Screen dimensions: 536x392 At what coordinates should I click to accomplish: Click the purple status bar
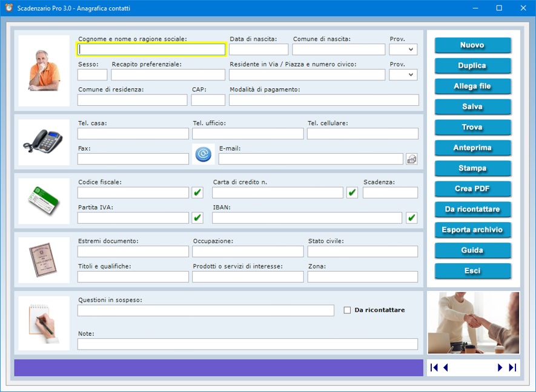click(219, 368)
